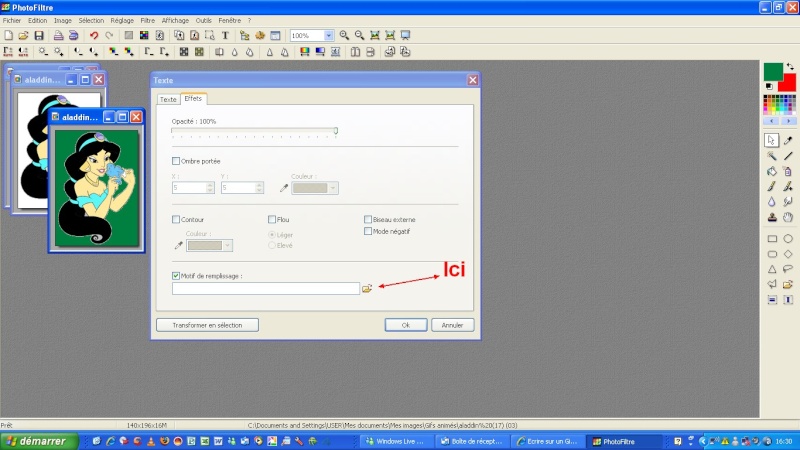Screen dimensions: 800x450
Task: Enable the Contour checkbox
Action: click(x=176, y=219)
